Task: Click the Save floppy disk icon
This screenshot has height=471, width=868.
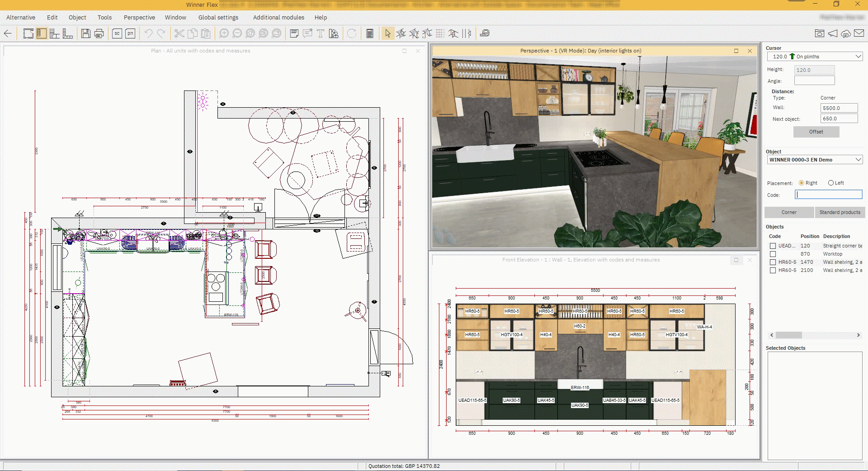Action: click(x=86, y=33)
